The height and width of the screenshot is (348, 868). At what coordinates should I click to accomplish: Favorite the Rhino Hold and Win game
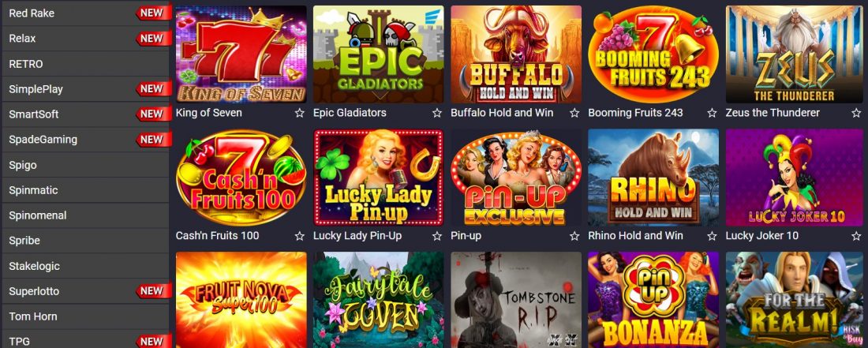pos(712,236)
